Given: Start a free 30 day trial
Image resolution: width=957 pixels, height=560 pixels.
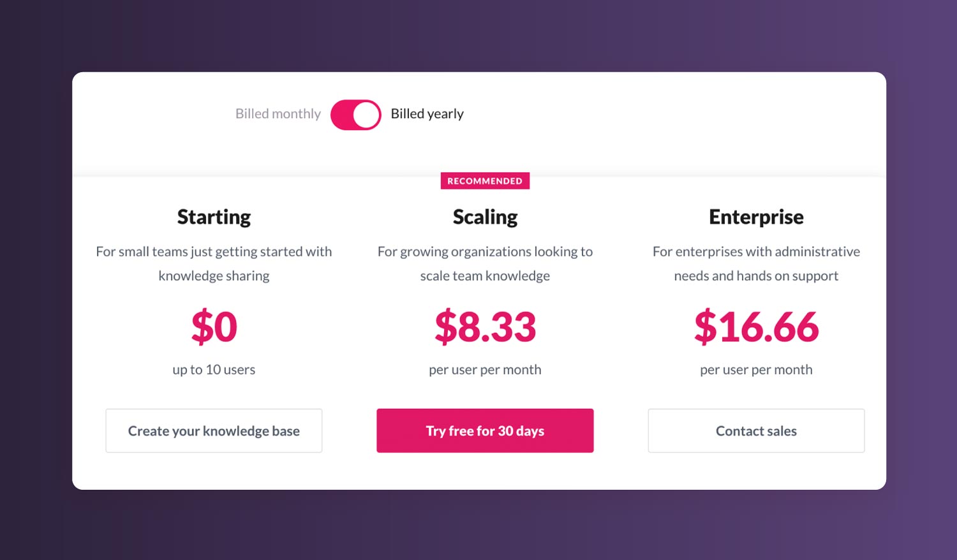Looking at the screenshot, I should click(485, 431).
